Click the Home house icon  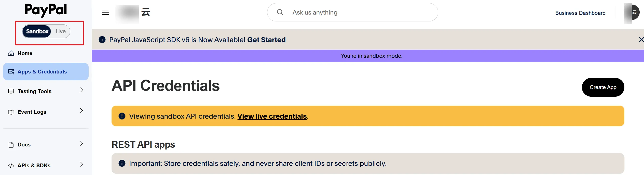(11, 53)
